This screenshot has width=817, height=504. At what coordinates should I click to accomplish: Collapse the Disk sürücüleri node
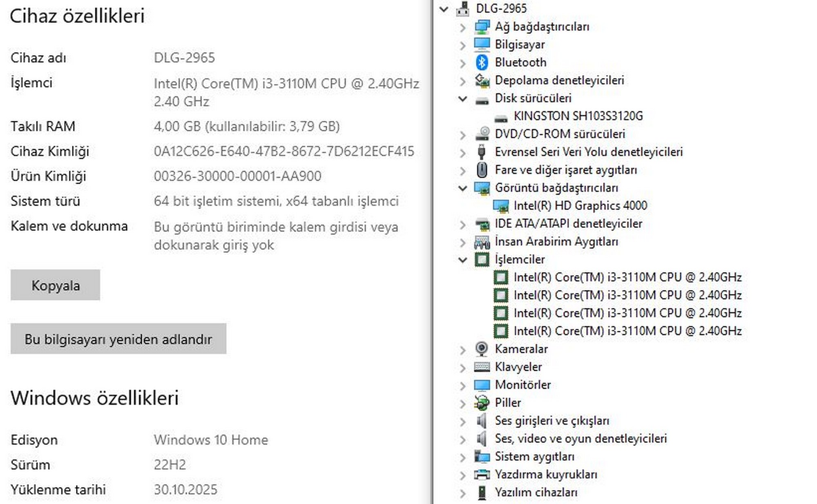(x=462, y=98)
